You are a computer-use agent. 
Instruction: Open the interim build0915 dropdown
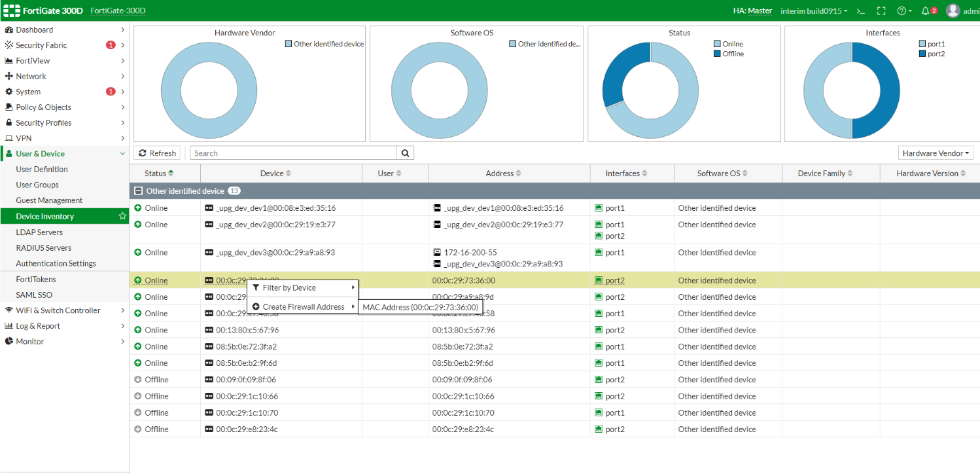pyautogui.click(x=814, y=11)
